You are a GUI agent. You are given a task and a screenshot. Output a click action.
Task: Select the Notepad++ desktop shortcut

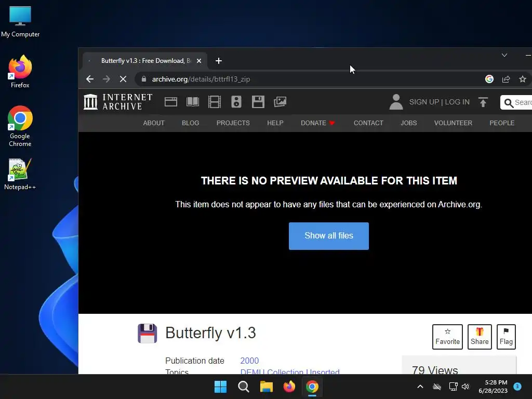[20, 174]
